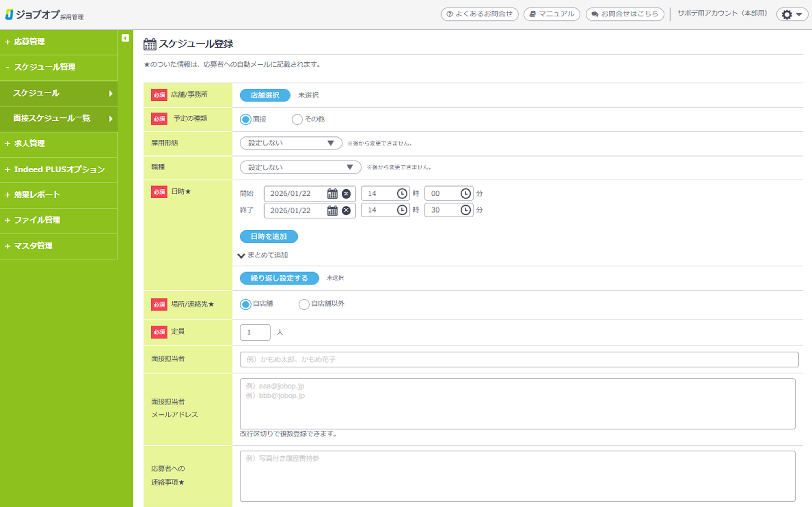Select the その他 radio button

click(297, 119)
